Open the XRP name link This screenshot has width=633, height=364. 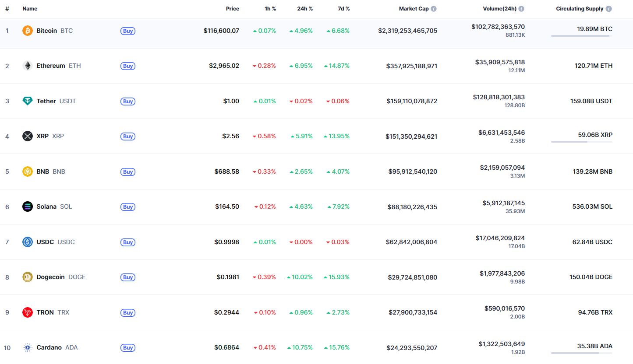coord(42,136)
